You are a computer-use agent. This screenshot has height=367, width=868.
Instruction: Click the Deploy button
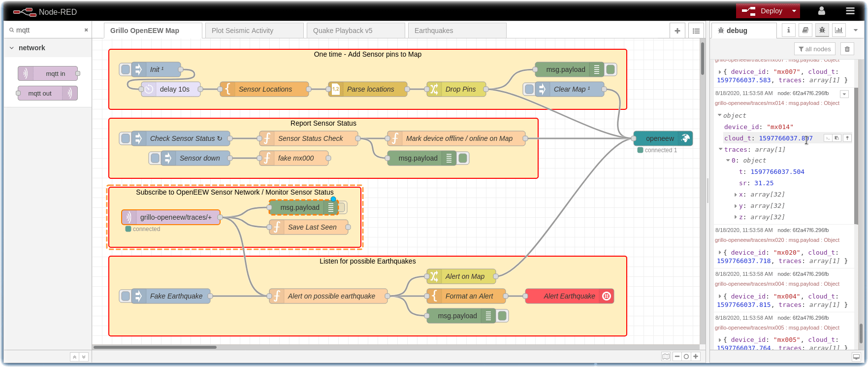762,11
